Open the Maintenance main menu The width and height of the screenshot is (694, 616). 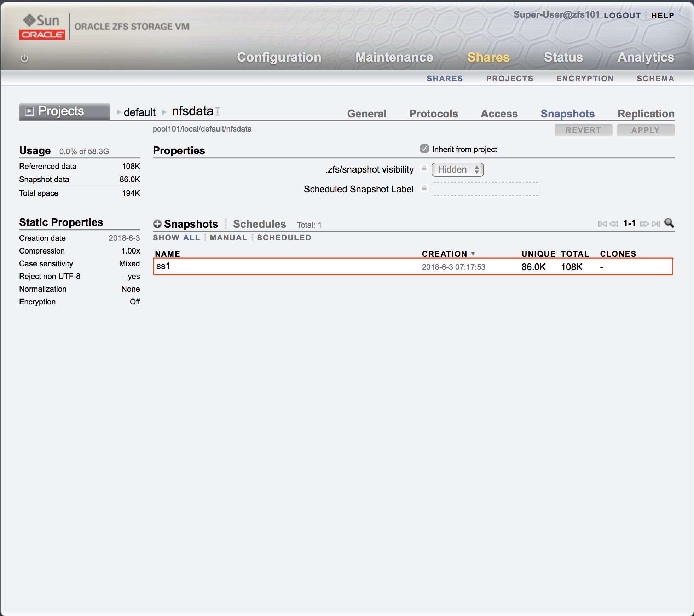(394, 57)
